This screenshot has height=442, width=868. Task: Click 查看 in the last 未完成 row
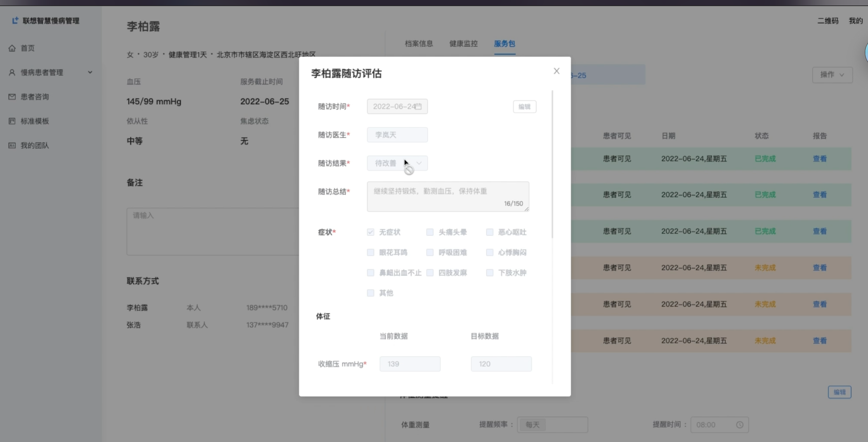pos(820,341)
